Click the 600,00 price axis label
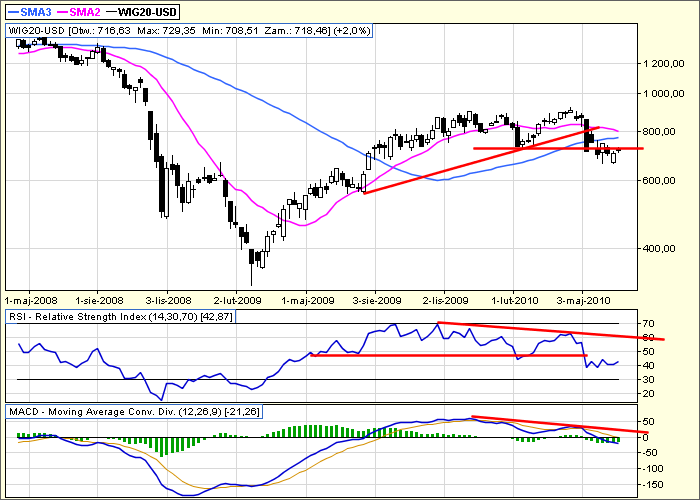The width and height of the screenshot is (700, 500). coord(659,181)
